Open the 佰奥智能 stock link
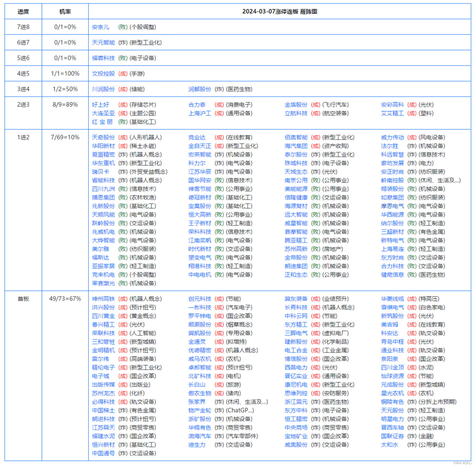 (x=296, y=137)
